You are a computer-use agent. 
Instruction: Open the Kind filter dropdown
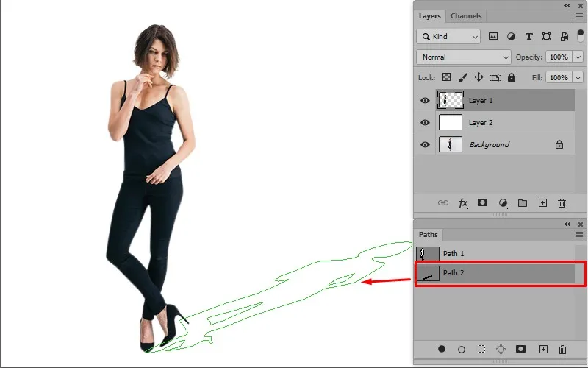coord(448,36)
